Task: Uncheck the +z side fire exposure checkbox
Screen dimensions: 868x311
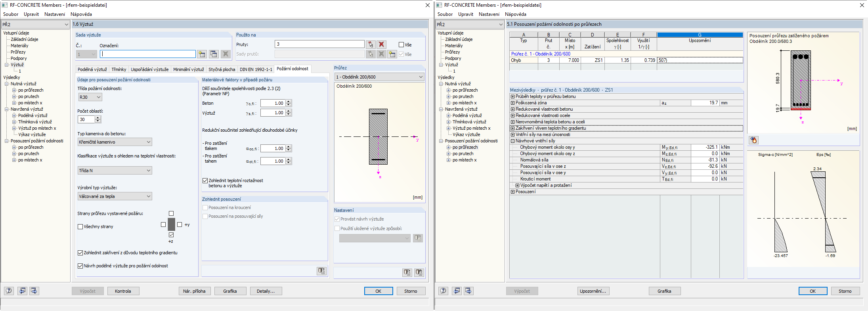Action: [x=171, y=235]
